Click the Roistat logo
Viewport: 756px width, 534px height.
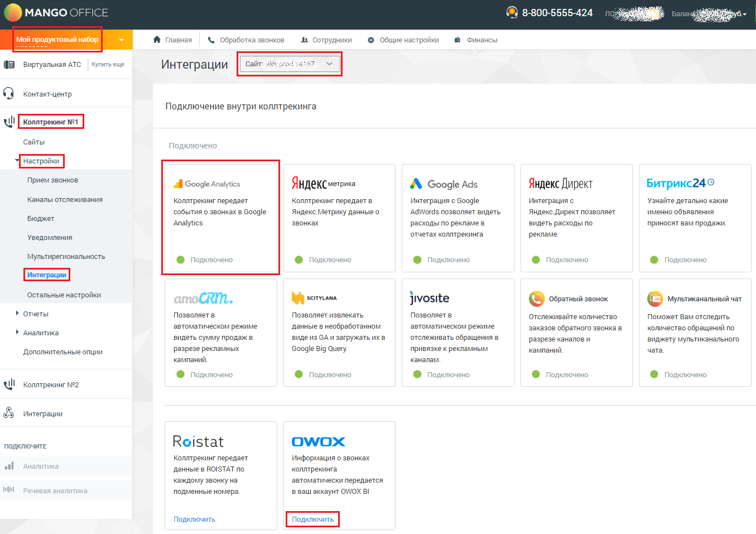[198, 441]
